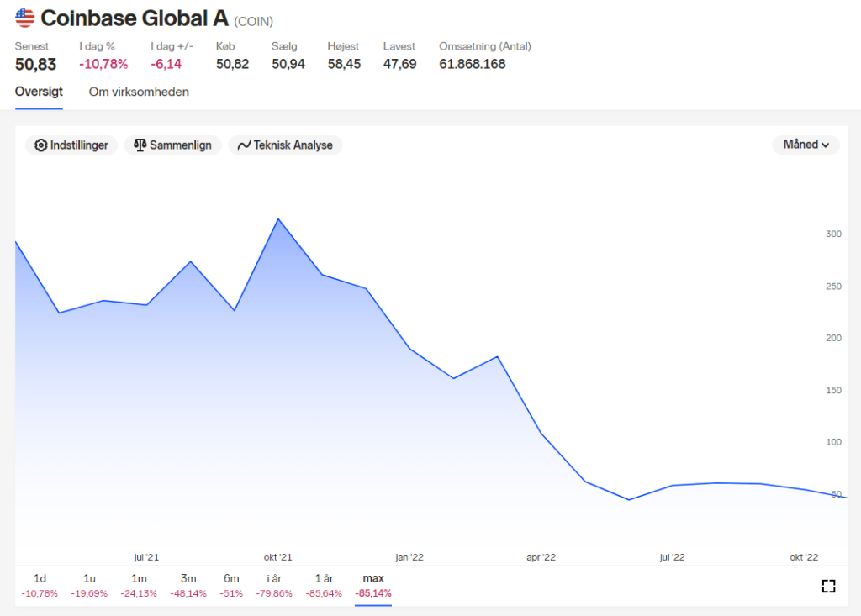Click the Coinbase Global A heading
The image size is (861, 616).
pos(135,18)
